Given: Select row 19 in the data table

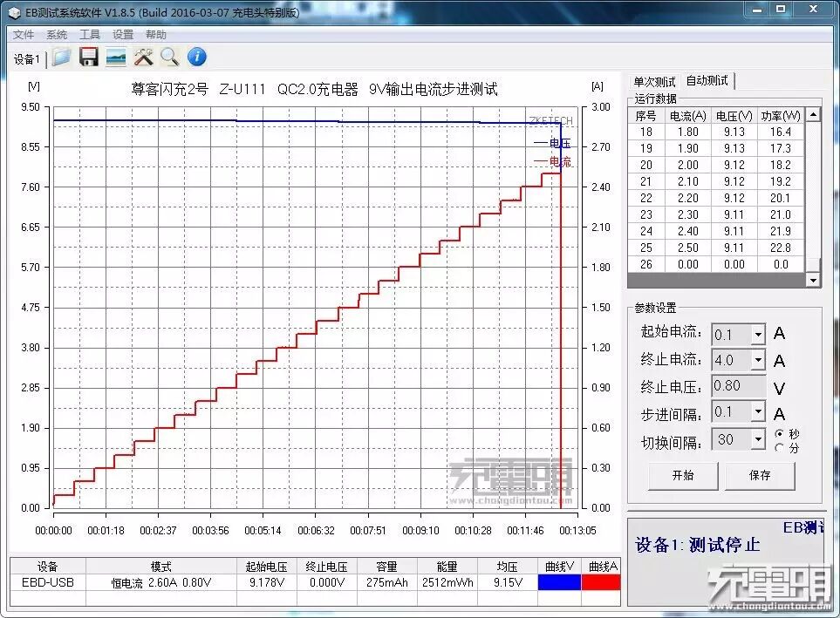Looking at the screenshot, I should [x=716, y=148].
